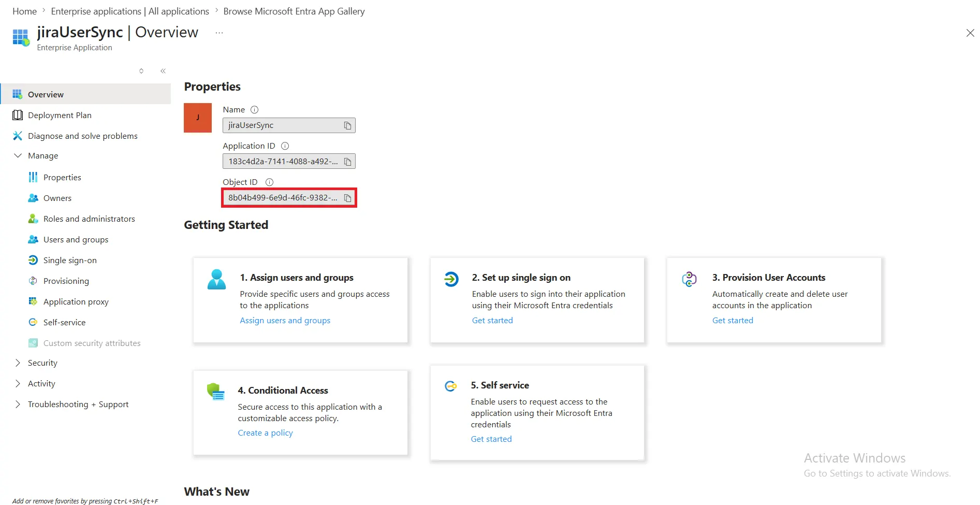Click the Application proxy icon in sidebar

click(33, 301)
